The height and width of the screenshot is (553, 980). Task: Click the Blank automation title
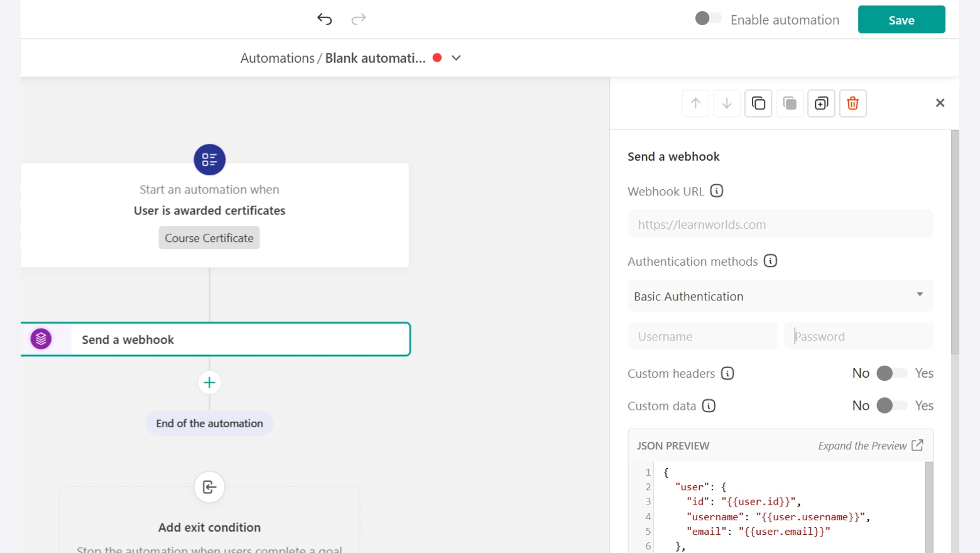pyautogui.click(x=375, y=58)
